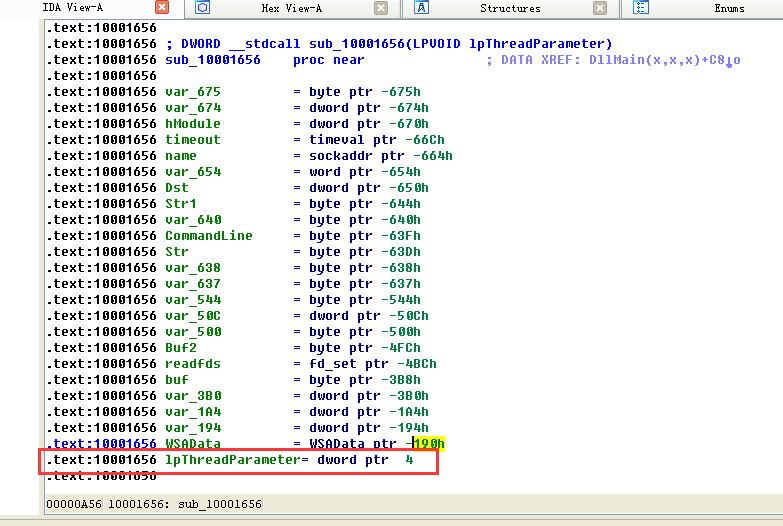Click the highlighted 190h offset value
783x526 pixels.
[x=428, y=444]
